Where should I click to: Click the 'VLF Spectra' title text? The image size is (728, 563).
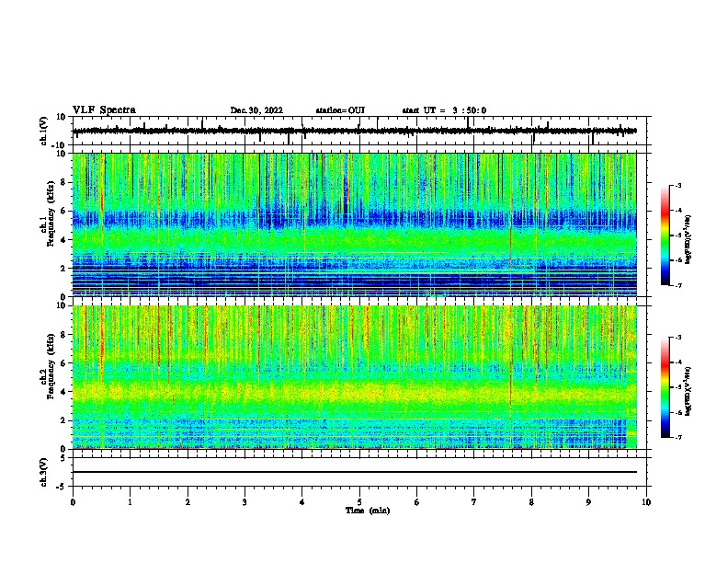point(104,110)
